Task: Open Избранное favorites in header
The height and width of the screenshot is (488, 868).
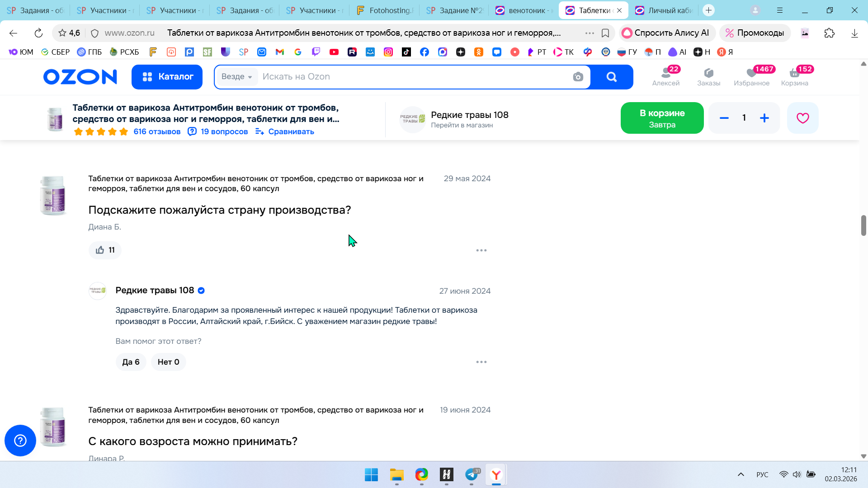Action: (x=751, y=76)
